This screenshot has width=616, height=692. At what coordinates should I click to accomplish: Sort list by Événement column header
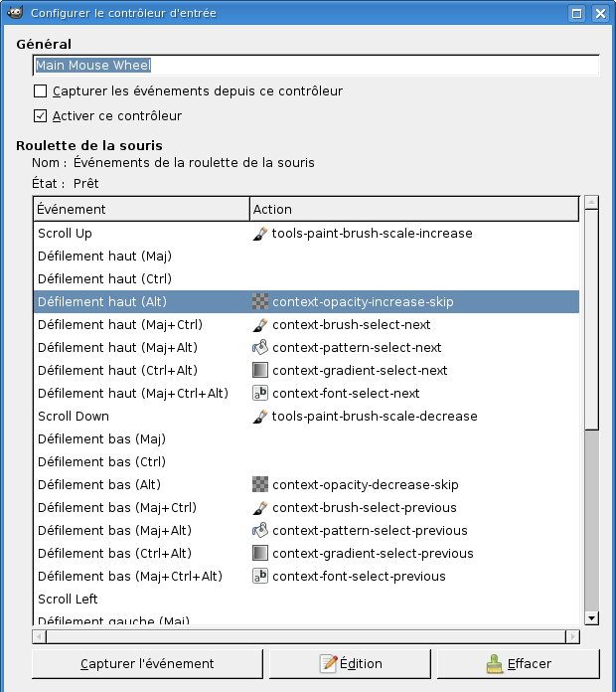tap(140, 209)
